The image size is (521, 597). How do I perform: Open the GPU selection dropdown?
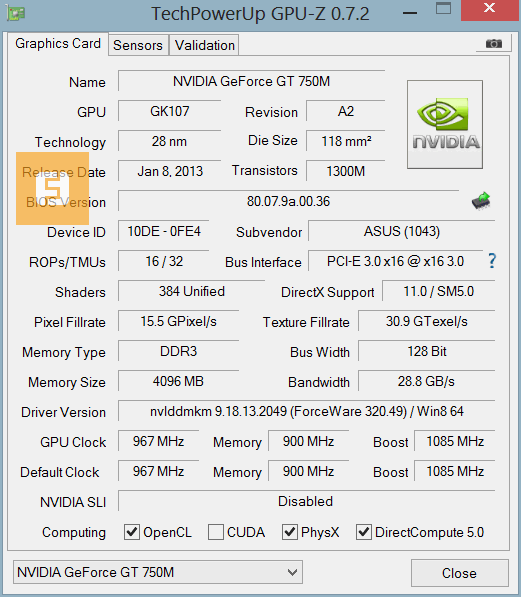(158, 572)
